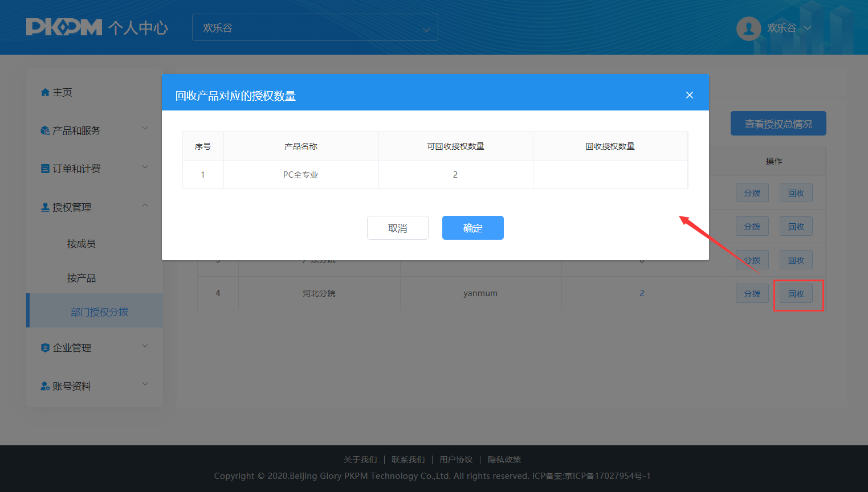868x492 pixels.
Task: Click the home icon beside 主页
Action: [45, 92]
